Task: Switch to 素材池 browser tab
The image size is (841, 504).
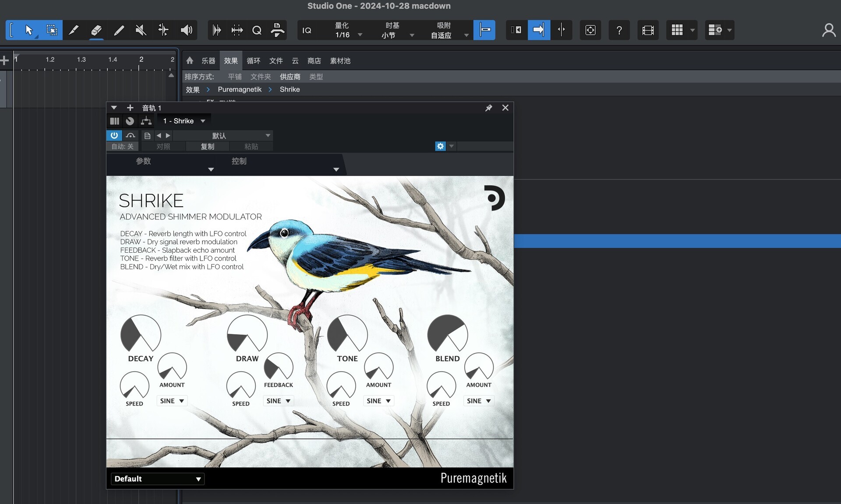Action: click(x=340, y=61)
